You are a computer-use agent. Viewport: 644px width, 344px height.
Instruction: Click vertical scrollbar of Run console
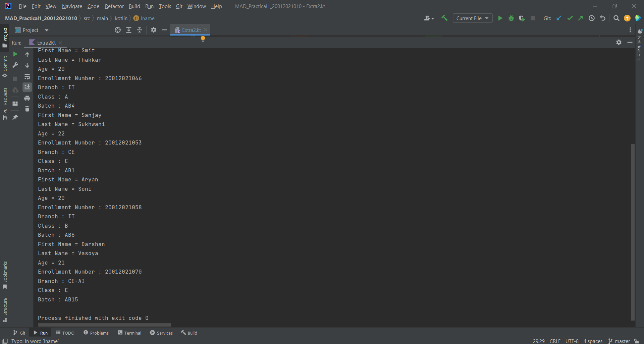(x=633, y=232)
